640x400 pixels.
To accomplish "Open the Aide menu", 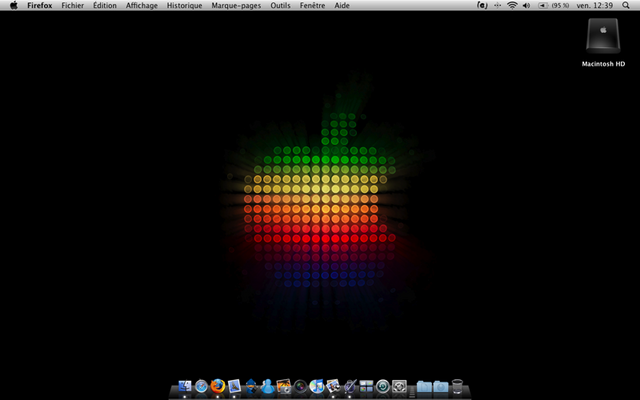I will [x=342, y=5].
